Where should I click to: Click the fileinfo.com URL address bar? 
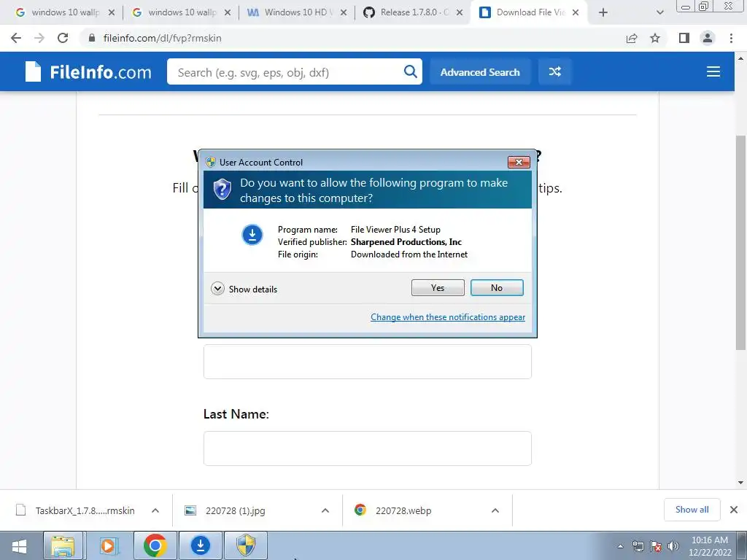(162, 38)
